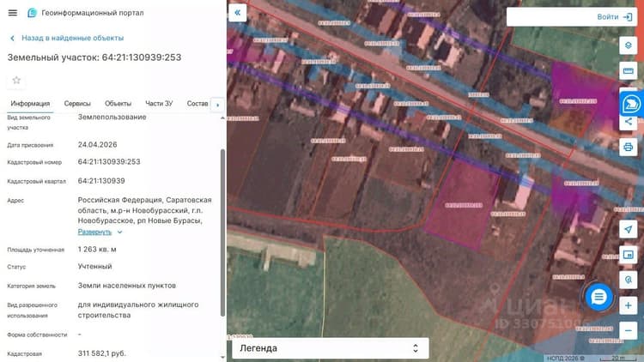Screen dimensions: 644x362
Task: Add the land plot to favorites with the star
Action: point(16,80)
